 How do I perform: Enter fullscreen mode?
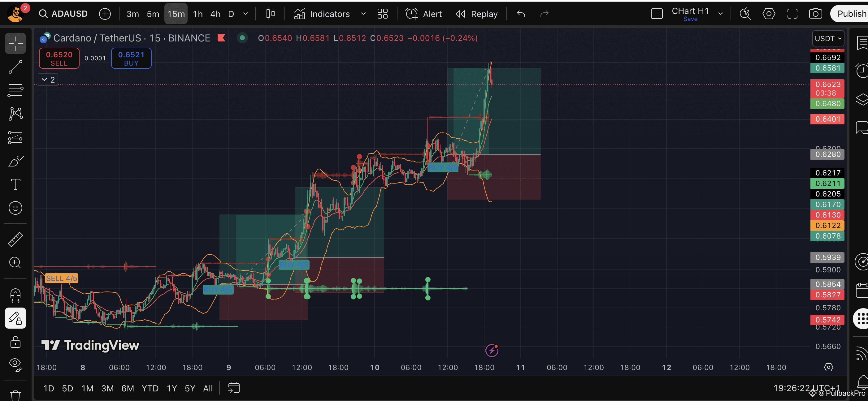tap(792, 14)
